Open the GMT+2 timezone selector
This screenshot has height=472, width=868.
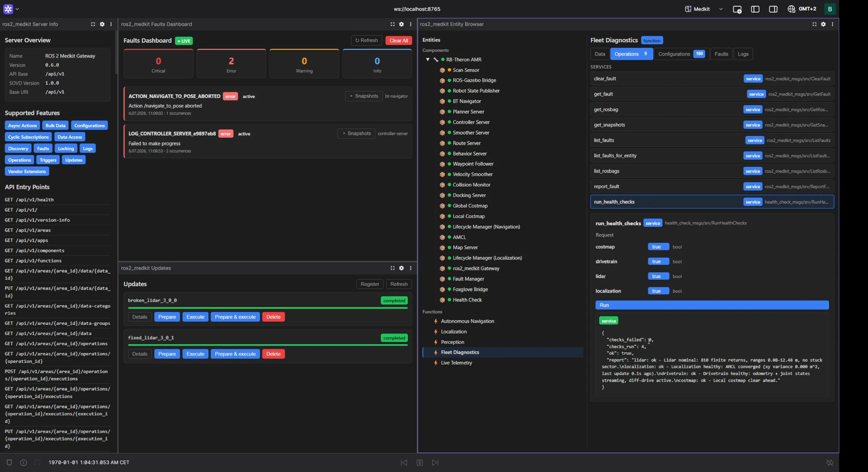point(802,9)
